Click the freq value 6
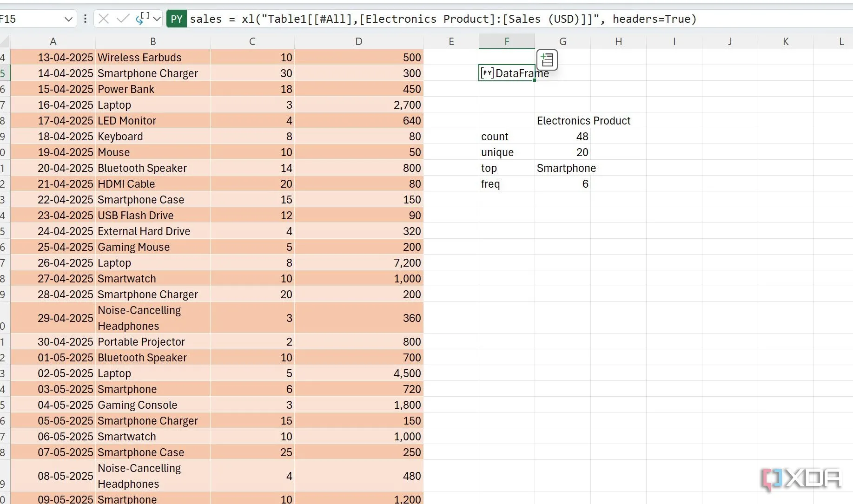 (x=562, y=184)
